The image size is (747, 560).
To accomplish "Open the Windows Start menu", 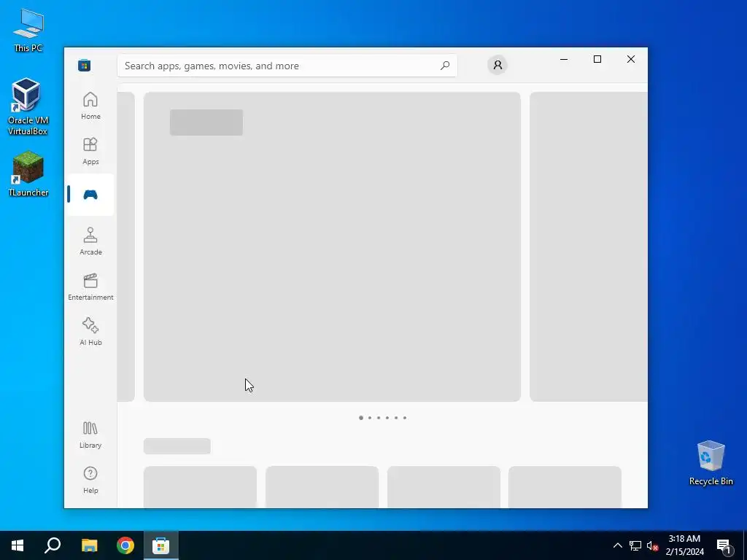I will pyautogui.click(x=18, y=545).
